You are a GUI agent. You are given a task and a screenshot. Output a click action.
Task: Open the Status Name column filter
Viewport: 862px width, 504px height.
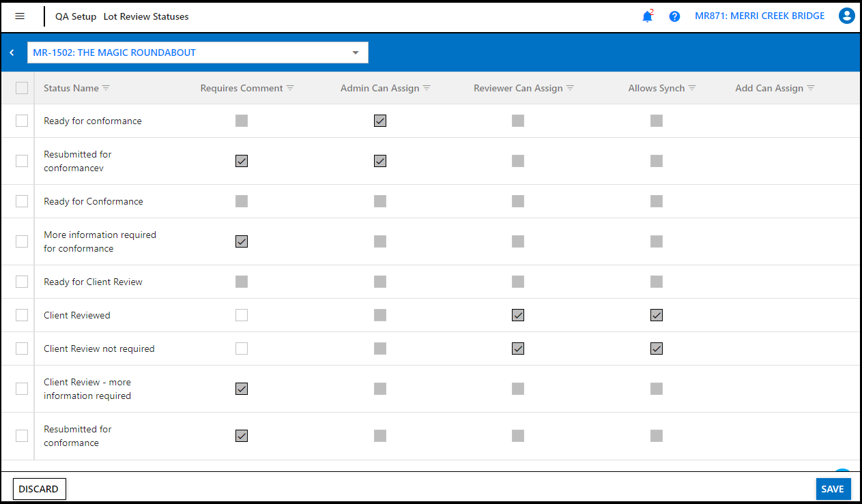(x=106, y=87)
